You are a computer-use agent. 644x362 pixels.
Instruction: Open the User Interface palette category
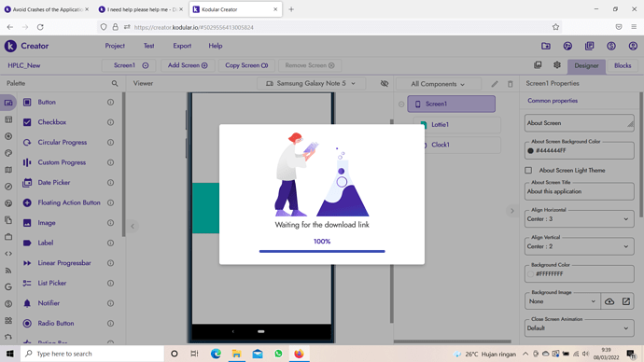click(x=8, y=103)
